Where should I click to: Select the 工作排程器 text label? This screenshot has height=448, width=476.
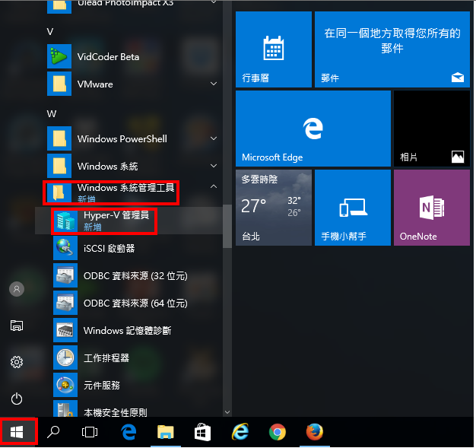click(106, 357)
